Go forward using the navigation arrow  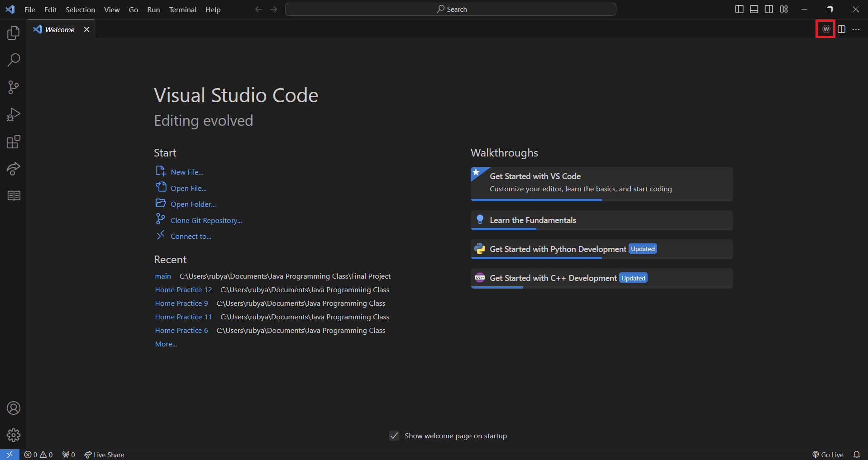click(x=273, y=9)
